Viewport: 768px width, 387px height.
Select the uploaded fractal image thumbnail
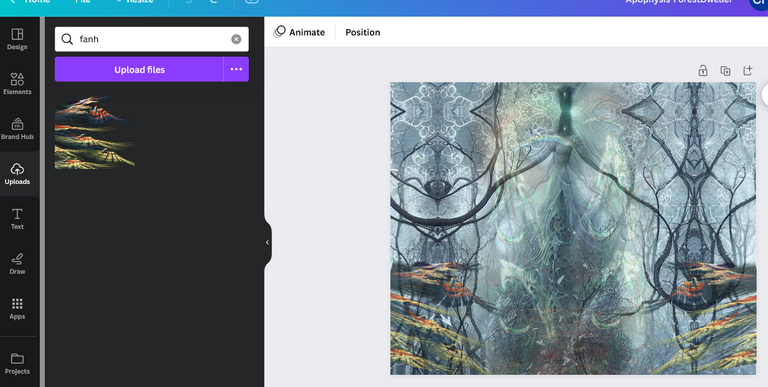coord(95,132)
